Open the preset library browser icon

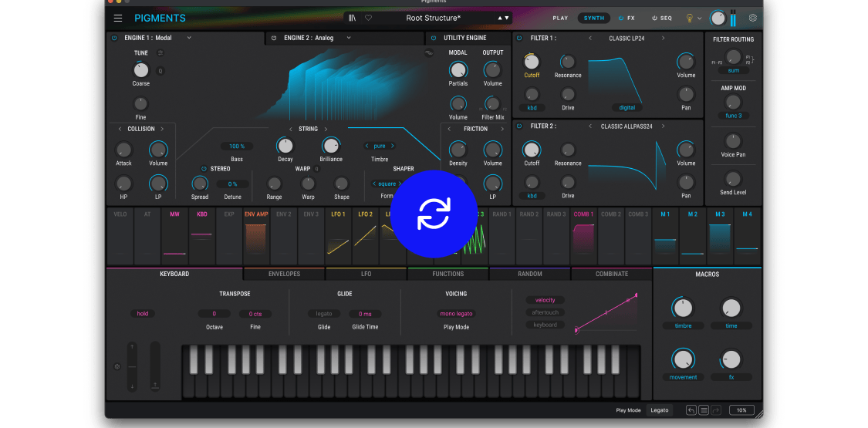coord(353,18)
